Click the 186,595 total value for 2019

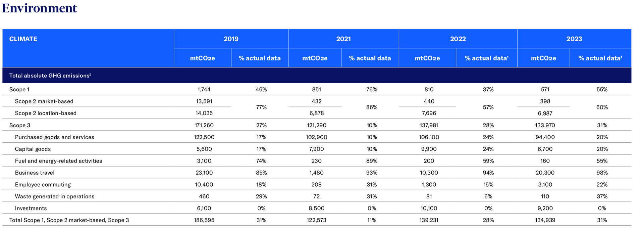(x=204, y=220)
